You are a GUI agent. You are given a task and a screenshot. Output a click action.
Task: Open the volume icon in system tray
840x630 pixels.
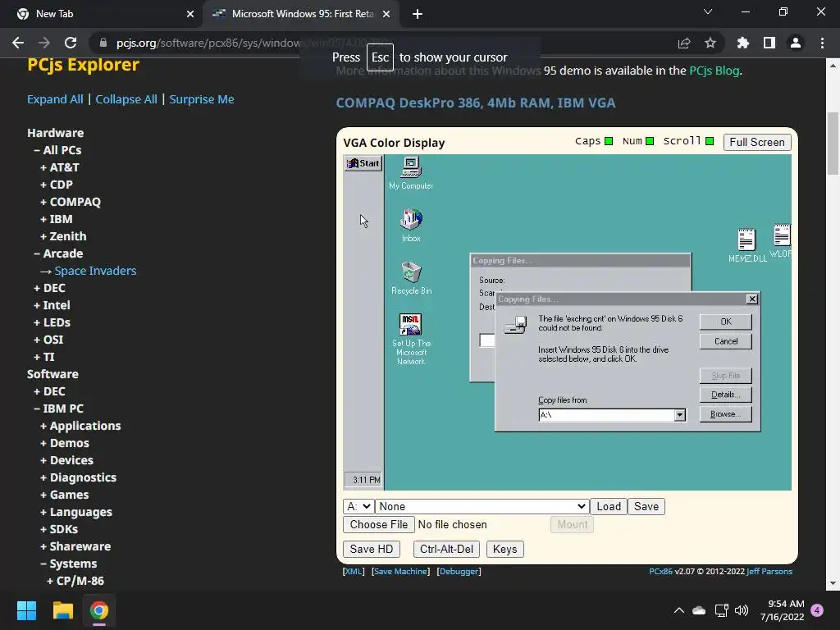pos(742,610)
